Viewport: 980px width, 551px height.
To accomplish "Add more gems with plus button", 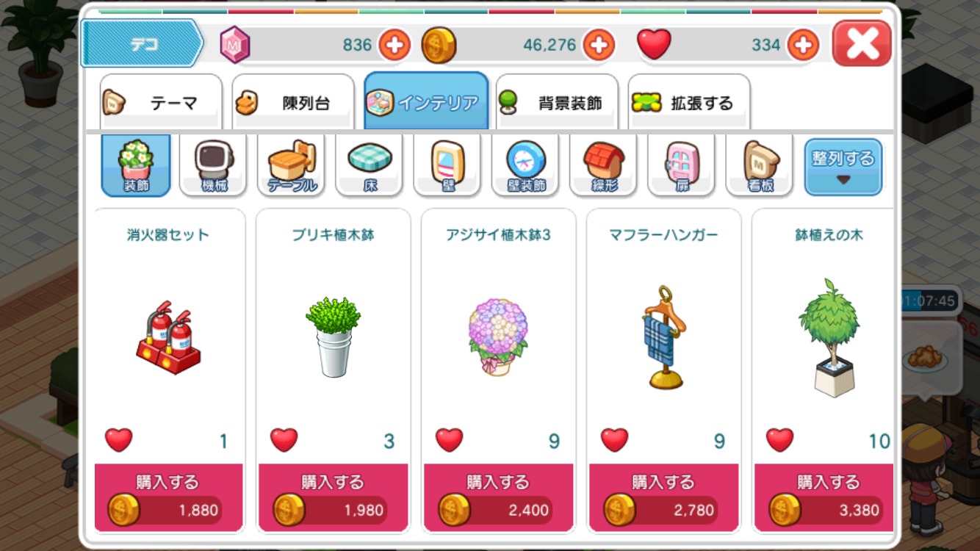I will click(394, 46).
